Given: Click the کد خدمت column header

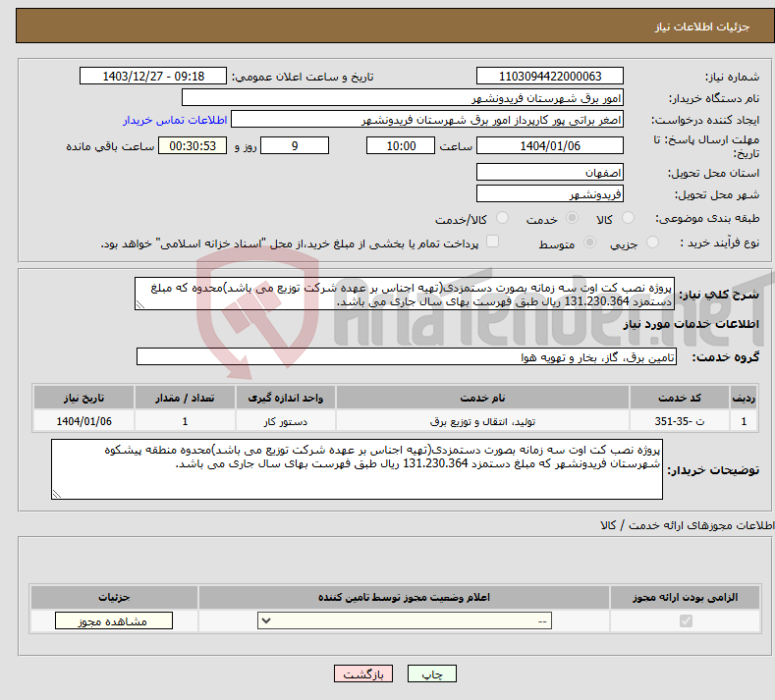Looking at the screenshot, I should coord(680,398).
